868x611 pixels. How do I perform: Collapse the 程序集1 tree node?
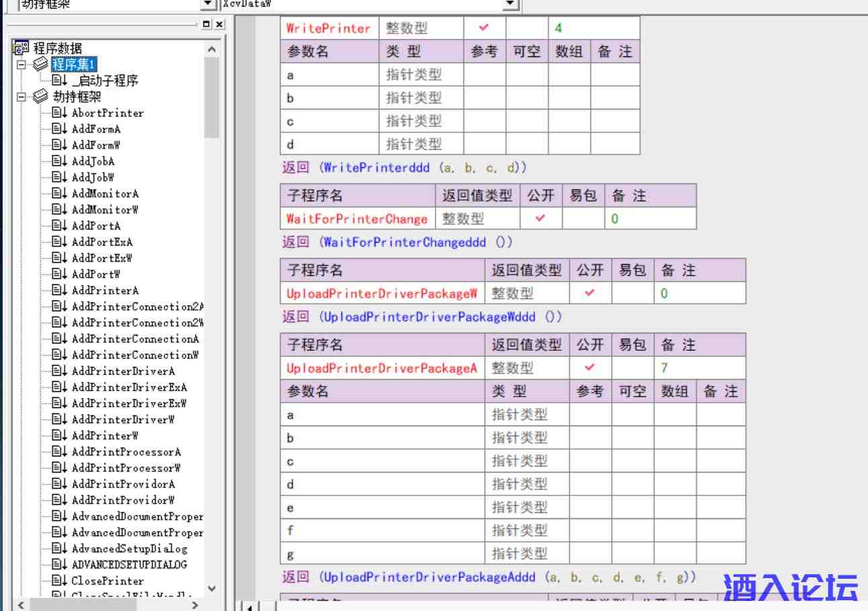pyautogui.click(x=21, y=65)
